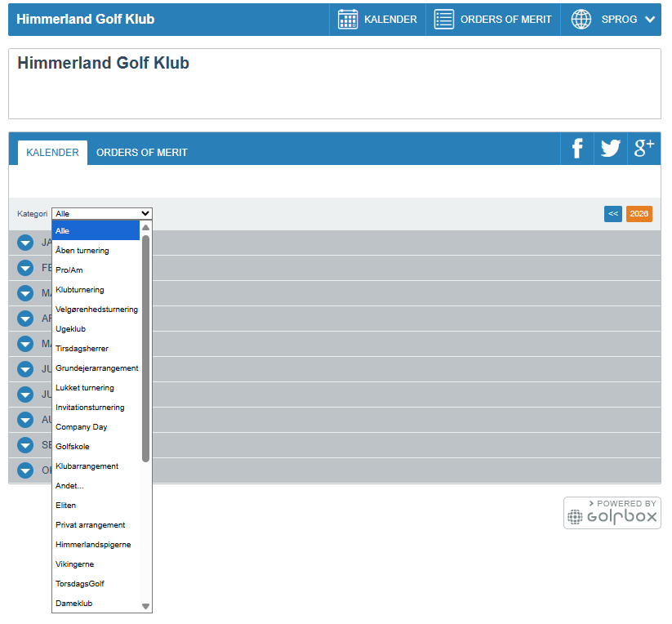The image size is (672, 624).
Task: Select the Kalender tab
Action: (x=52, y=153)
